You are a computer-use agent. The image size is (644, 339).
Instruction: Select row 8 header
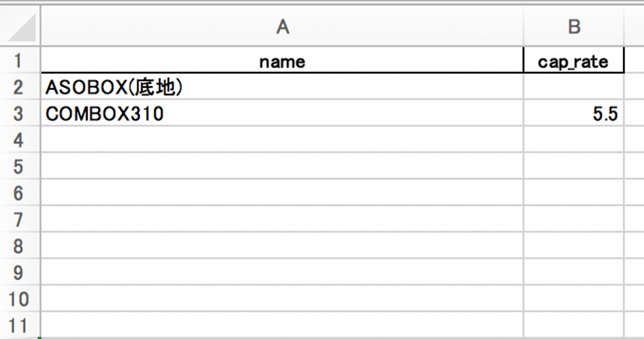(x=19, y=246)
